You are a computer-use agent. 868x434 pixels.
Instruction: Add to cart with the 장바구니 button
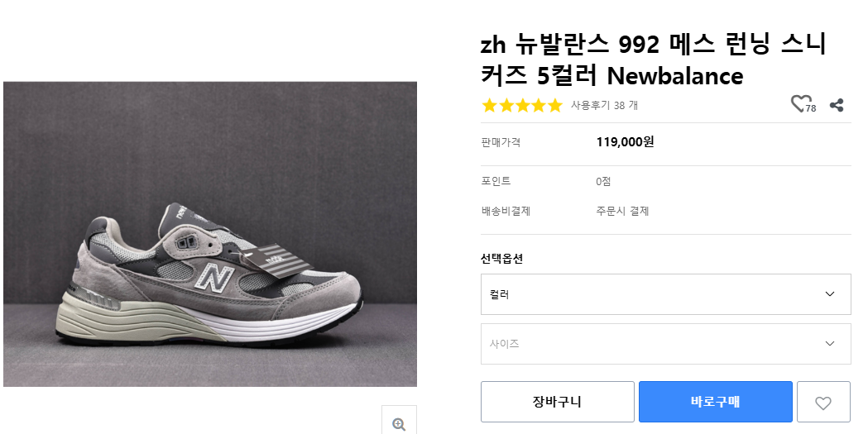(x=557, y=402)
